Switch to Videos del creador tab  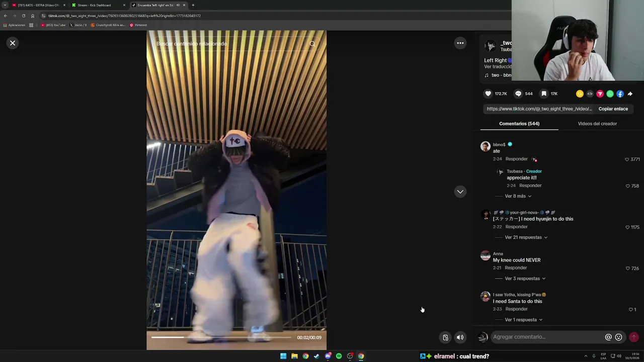pos(597,124)
